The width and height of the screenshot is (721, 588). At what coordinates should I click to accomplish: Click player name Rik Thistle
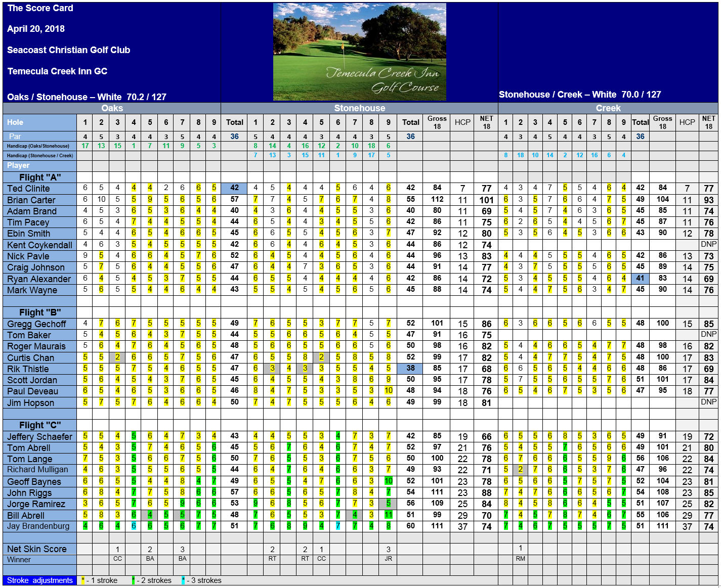pos(28,369)
